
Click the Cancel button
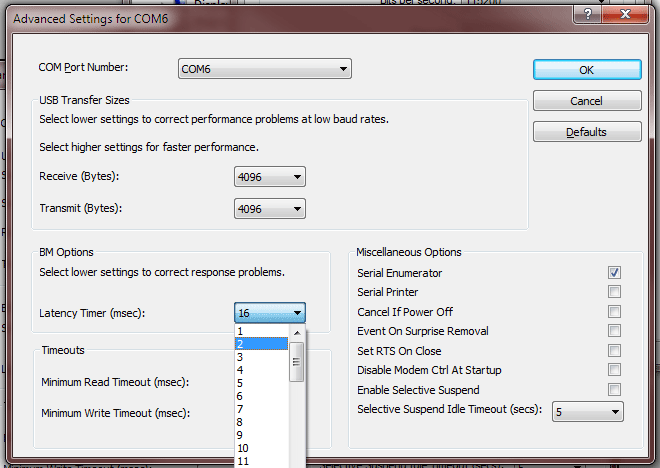click(586, 101)
